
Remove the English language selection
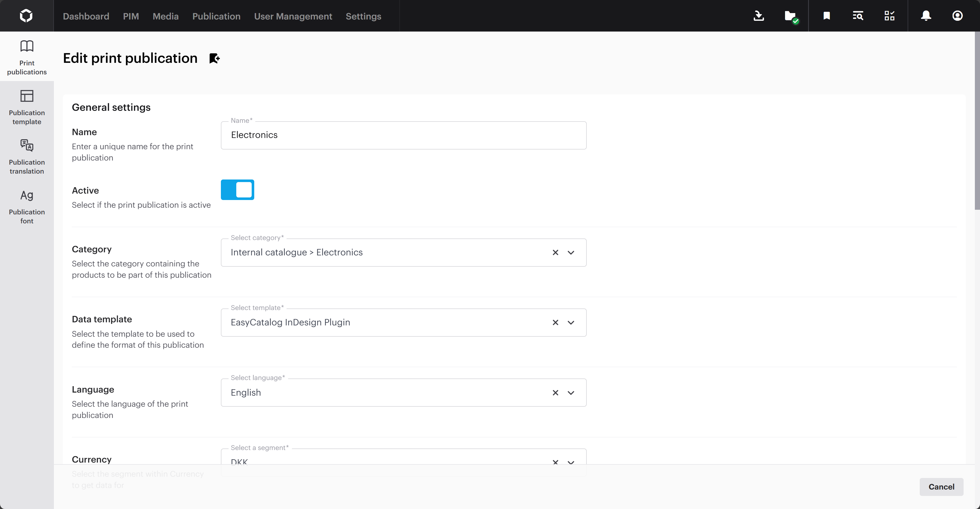[x=555, y=393]
